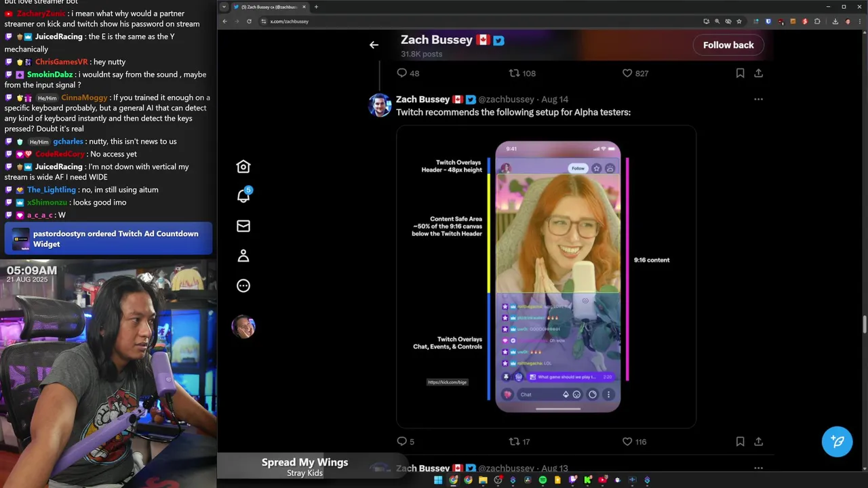Open the Aug 14 timestamp link
This screenshot has height=488, width=868.
tap(555, 99)
